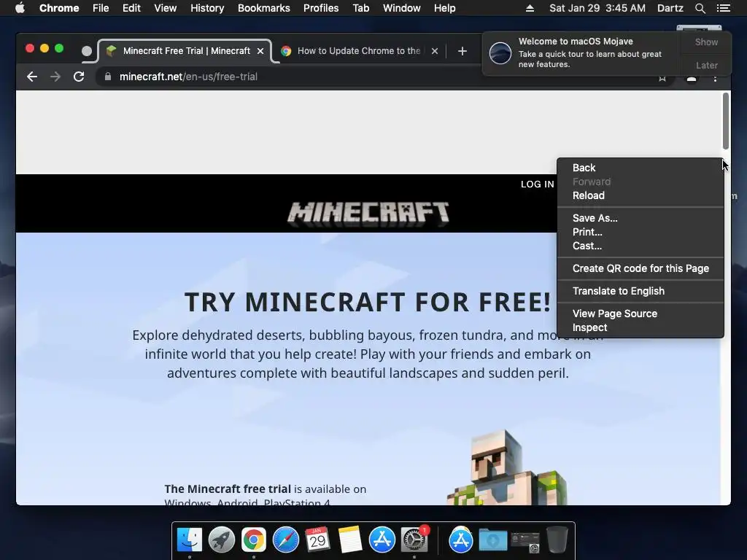Open Finder from the Dock
The width and height of the screenshot is (747, 560).
click(x=190, y=540)
